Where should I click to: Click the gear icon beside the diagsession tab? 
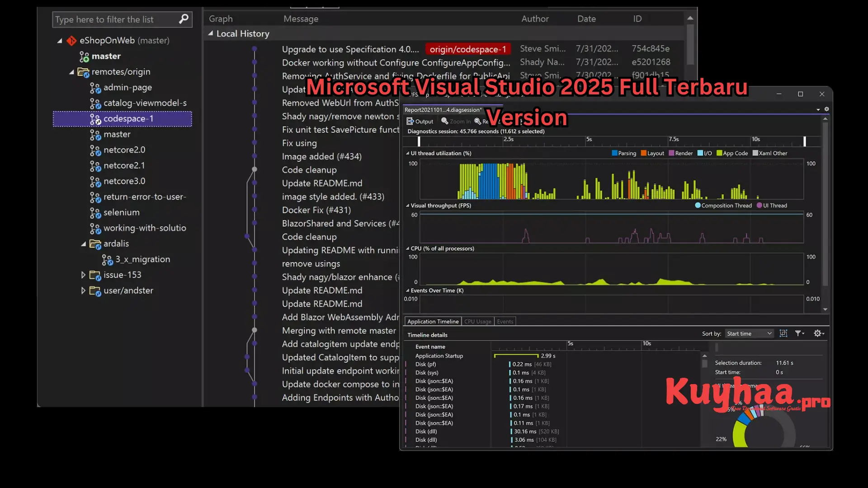click(x=826, y=109)
